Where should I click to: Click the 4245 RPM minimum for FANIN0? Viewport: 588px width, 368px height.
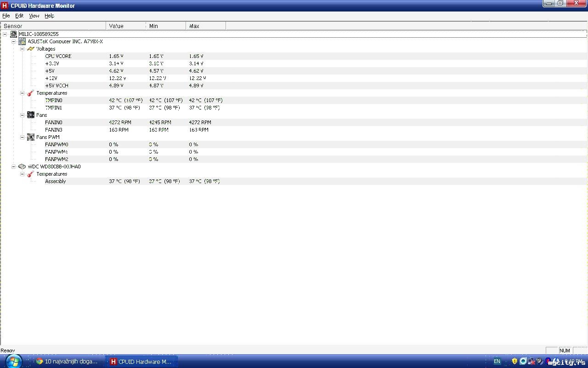click(160, 122)
